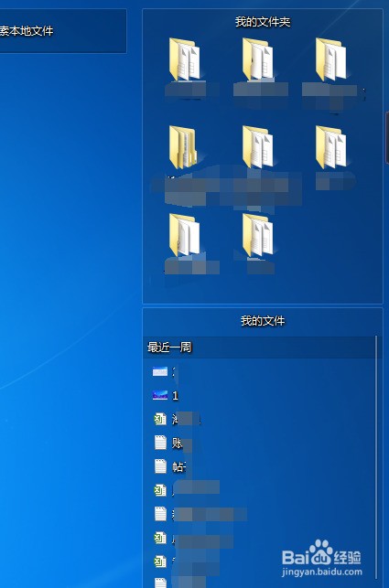
Task: Open last folder in second row of 我的文件夹
Action: coord(330,147)
